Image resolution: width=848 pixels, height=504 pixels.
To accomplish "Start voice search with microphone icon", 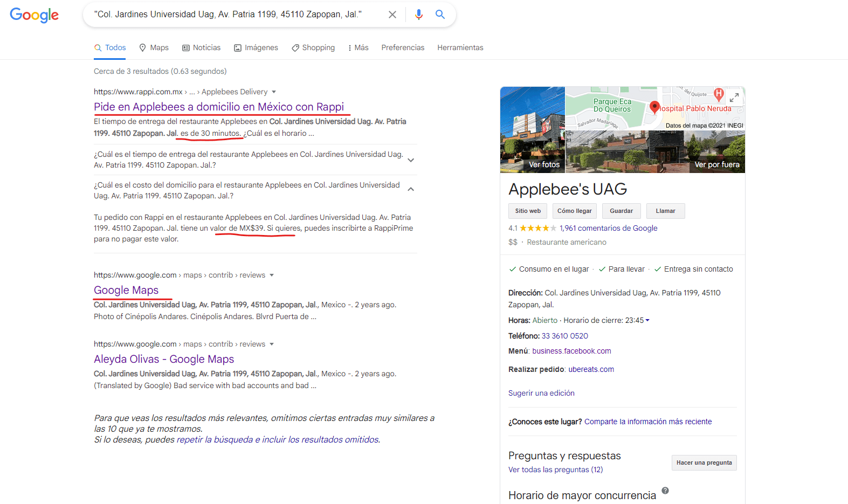I will (x=419, y=15).
